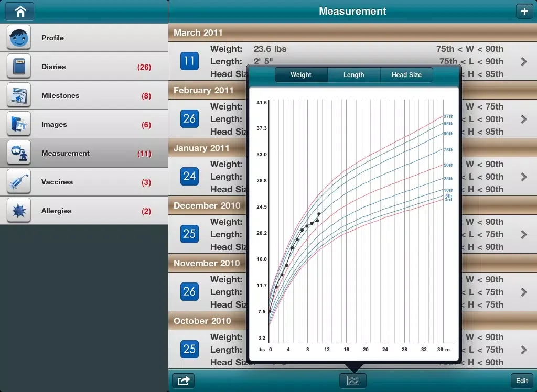This screenshot has width=537, height=392.
Task: Open October 2010 entry details chevron
Action: point(524,349)
